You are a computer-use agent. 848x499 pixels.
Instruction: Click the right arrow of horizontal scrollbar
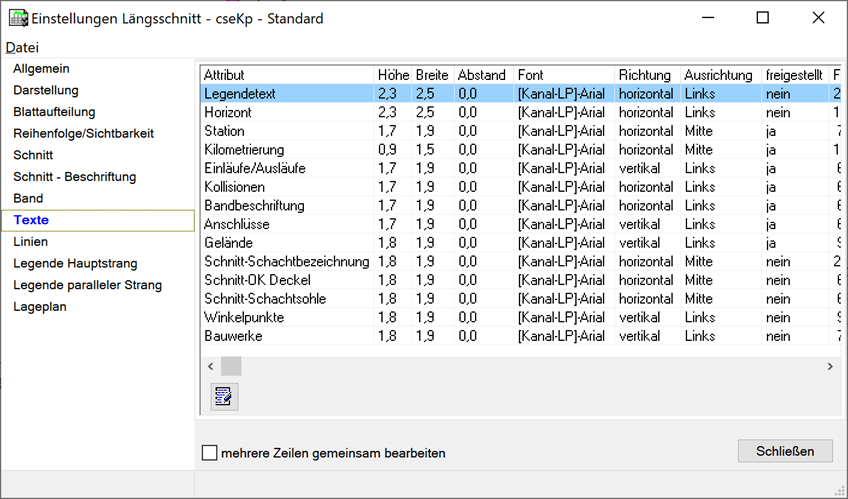[830, 367]
